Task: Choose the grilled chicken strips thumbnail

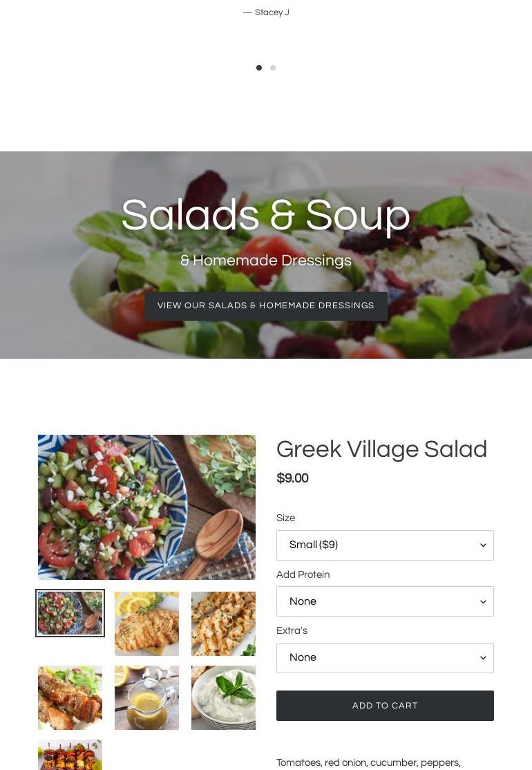Action: pyautogui.click(x=223, y=623)
